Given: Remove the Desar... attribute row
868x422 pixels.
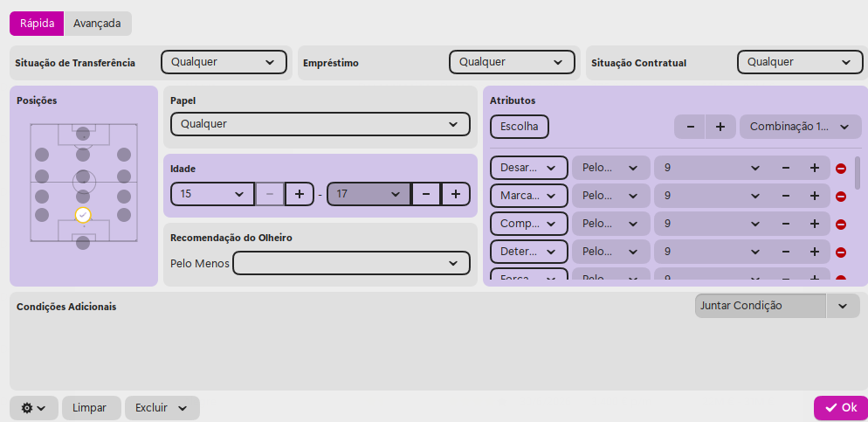Looking at the screenshot, I should pyautogui.click(x=840, y=169).
